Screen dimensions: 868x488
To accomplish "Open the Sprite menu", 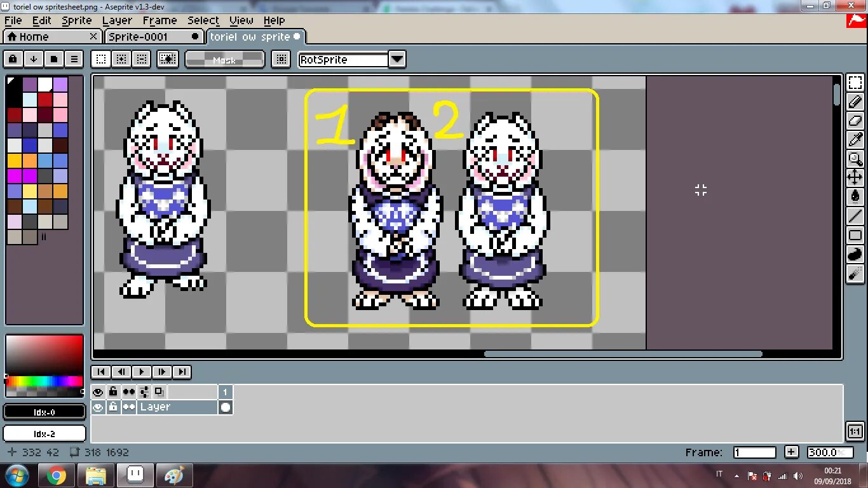I will (76, 20).
